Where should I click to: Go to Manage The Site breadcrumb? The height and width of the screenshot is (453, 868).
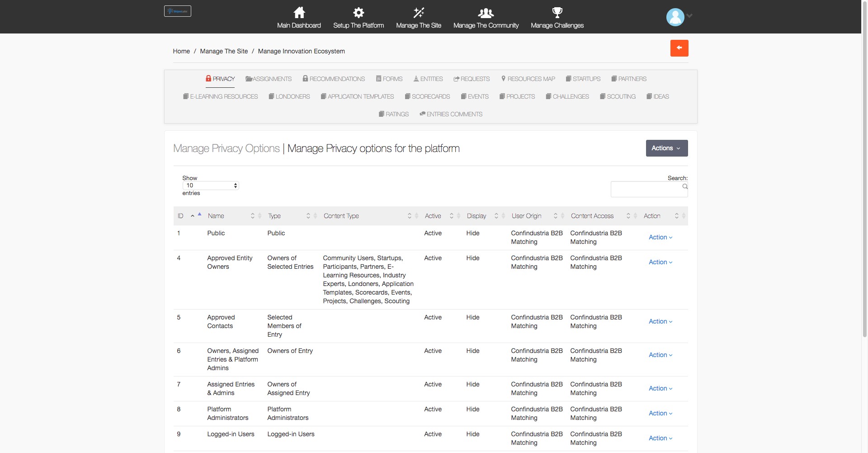(224, 51)
